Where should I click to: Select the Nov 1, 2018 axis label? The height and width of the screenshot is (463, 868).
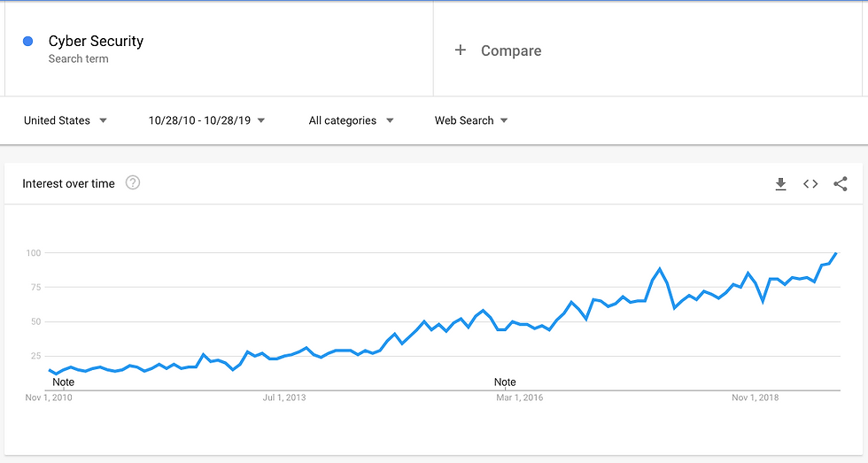tap(755, 397)
